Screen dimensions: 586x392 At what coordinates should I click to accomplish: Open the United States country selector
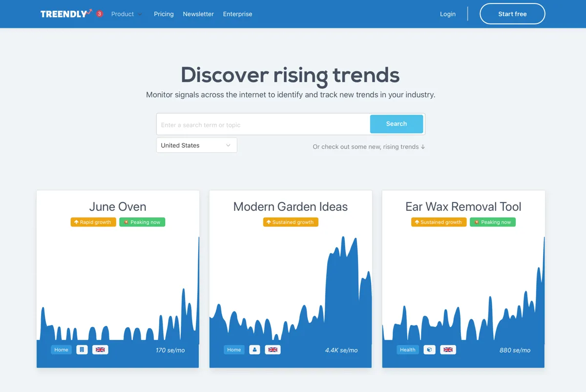tap(196, 145)
